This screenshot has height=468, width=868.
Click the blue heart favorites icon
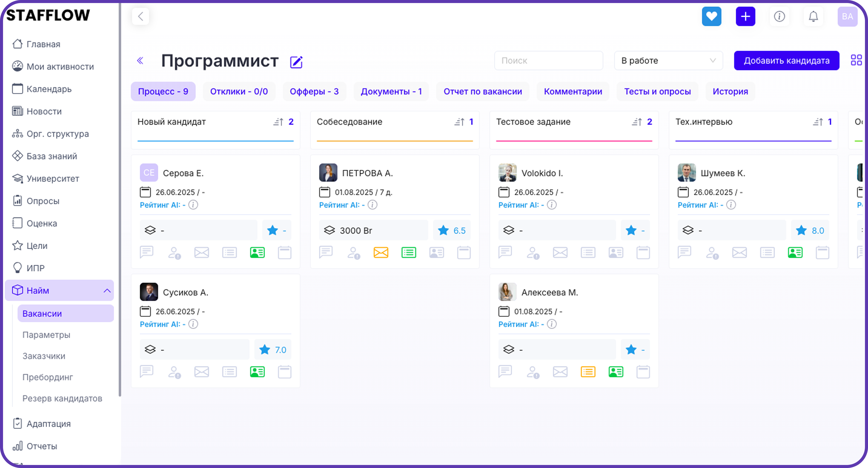711,16
